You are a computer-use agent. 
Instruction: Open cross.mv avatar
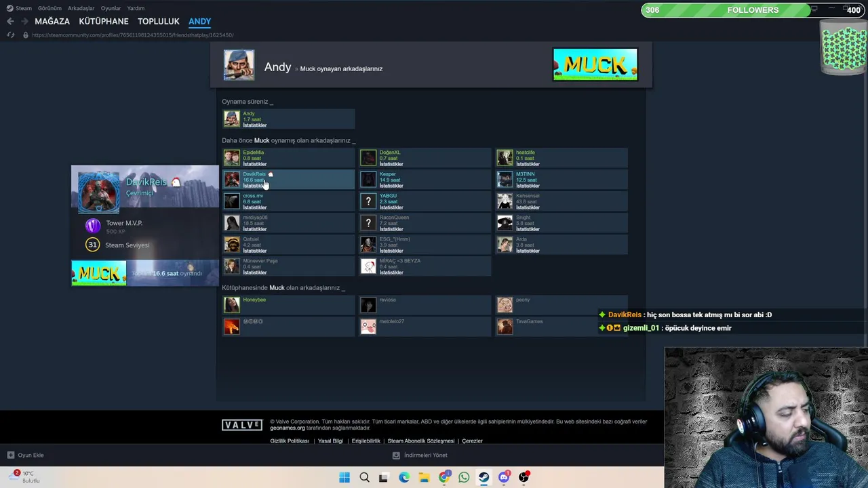pyautogui.click(x=232, y=201)
